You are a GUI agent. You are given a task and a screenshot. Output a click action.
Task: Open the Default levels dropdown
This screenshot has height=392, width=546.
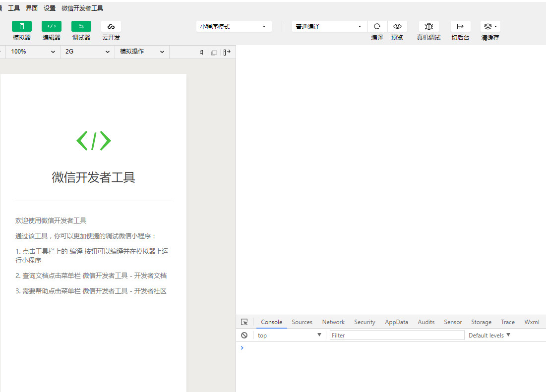point(489,336)
